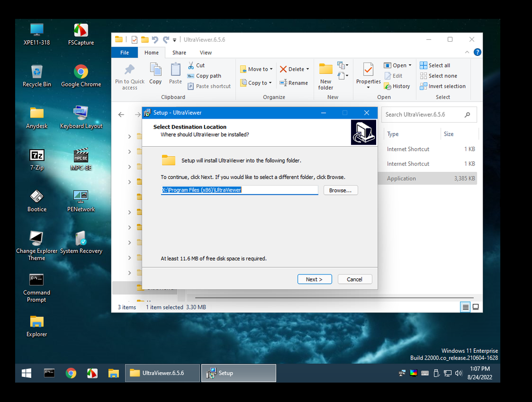Launch FSCapture from the desktop

tap(81, 34)
